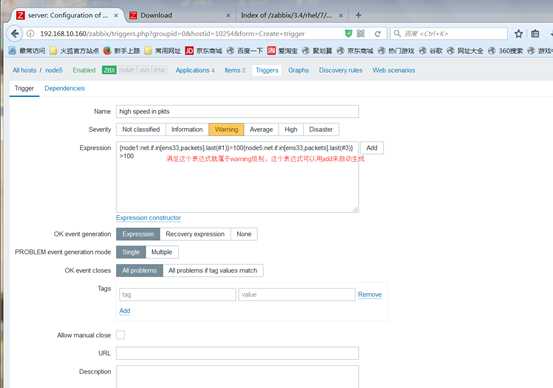Image resolution: width=553 pixels, height=388 pixels.
Task: Set severity to Information
Action: point(187,129)
